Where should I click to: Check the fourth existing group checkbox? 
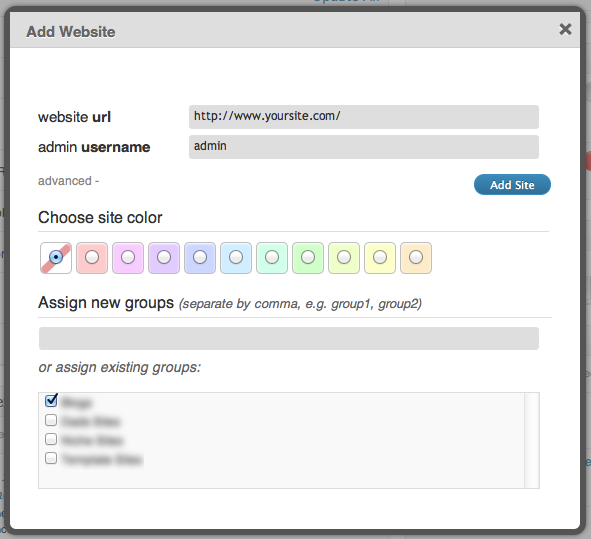tap(51, 458)
